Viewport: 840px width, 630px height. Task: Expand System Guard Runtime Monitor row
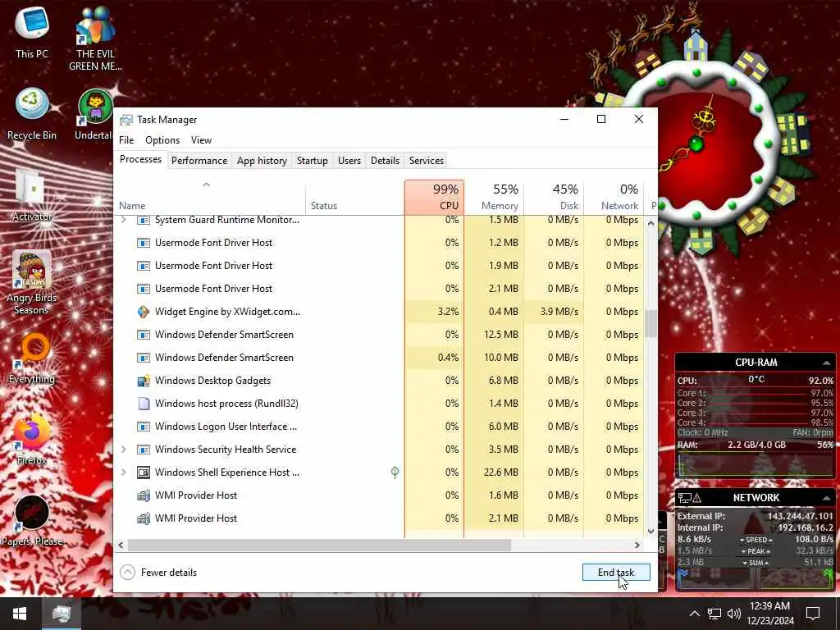(124, 220)
